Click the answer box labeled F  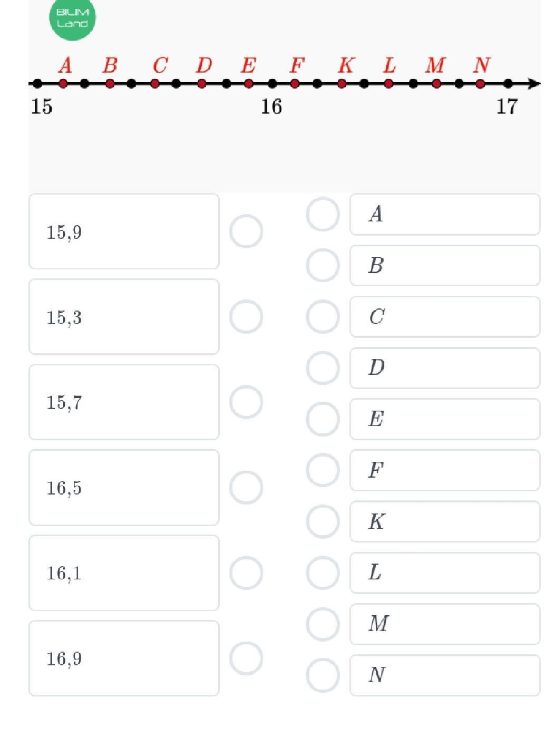[445, 470]
